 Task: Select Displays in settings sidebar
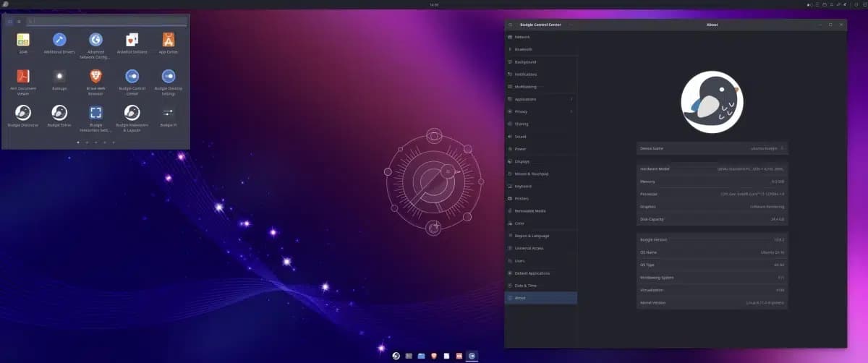point(541,161)
